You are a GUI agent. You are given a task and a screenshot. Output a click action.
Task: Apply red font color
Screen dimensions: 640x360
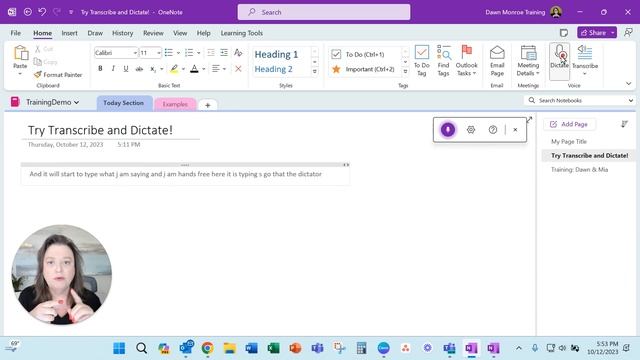click(194, 69)
